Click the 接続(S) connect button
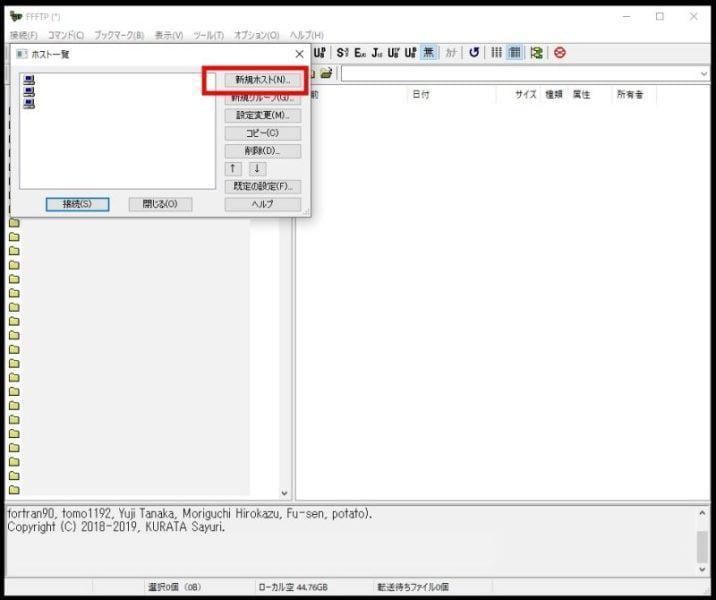The image size is (716, 600). point(77,204)
